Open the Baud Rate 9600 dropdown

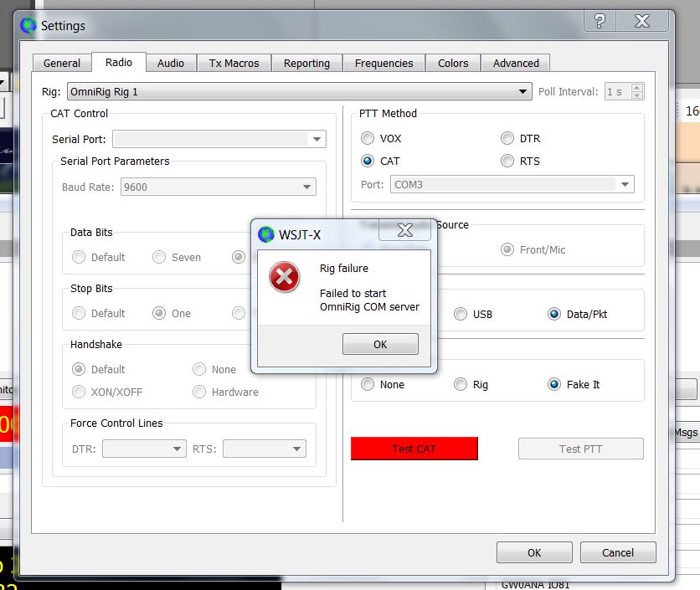pyautogui.click(x=219, y=187)
